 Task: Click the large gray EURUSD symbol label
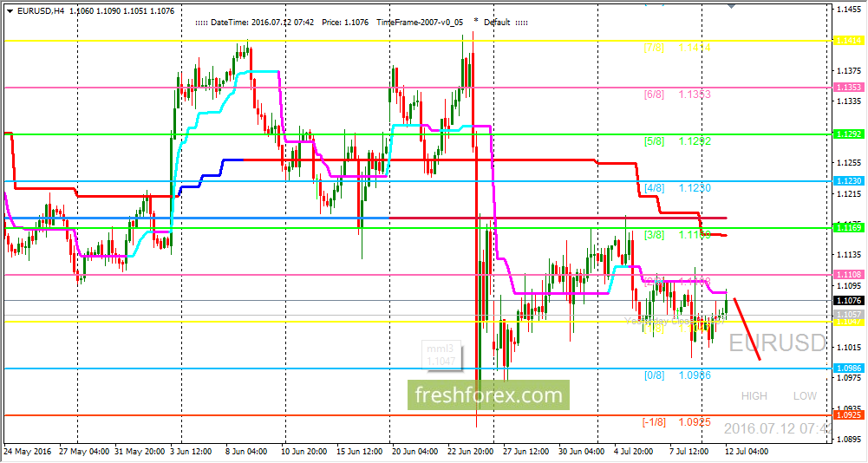(777, 343)
